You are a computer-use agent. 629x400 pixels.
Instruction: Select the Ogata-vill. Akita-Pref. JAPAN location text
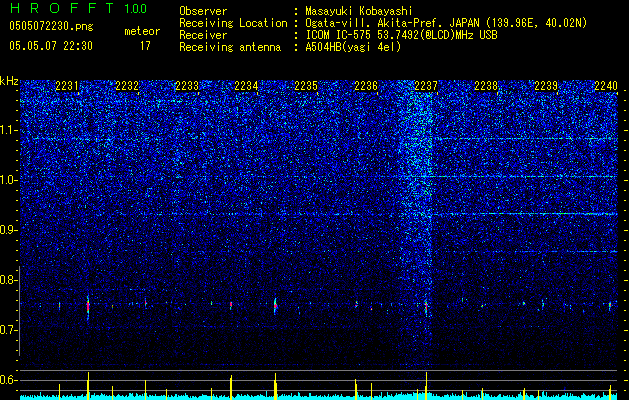446,23
